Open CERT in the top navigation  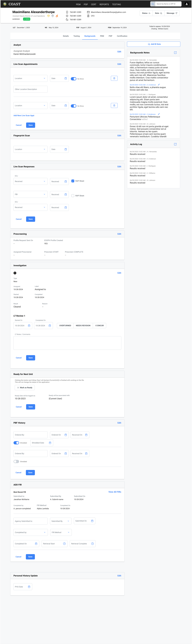[94, 4]
